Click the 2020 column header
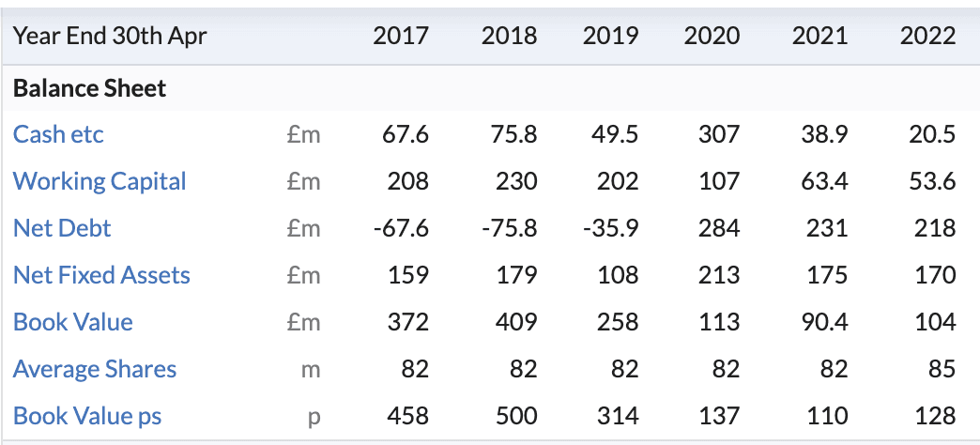The height and width of the screenshot is (445, 980). click(712, 37)
